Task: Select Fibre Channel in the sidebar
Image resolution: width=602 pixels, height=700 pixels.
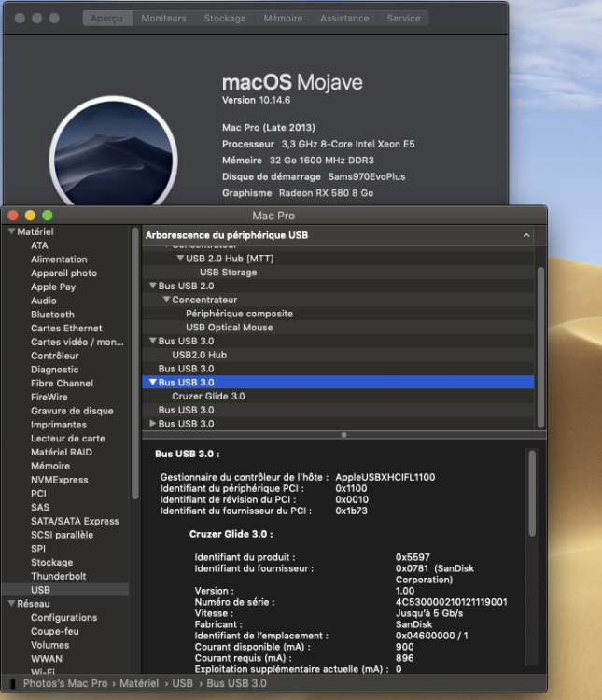Action: pos(63,384)
